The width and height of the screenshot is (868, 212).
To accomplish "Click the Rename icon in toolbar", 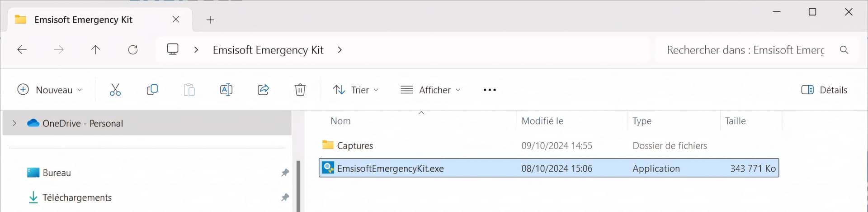I will (x=226, y=90).
